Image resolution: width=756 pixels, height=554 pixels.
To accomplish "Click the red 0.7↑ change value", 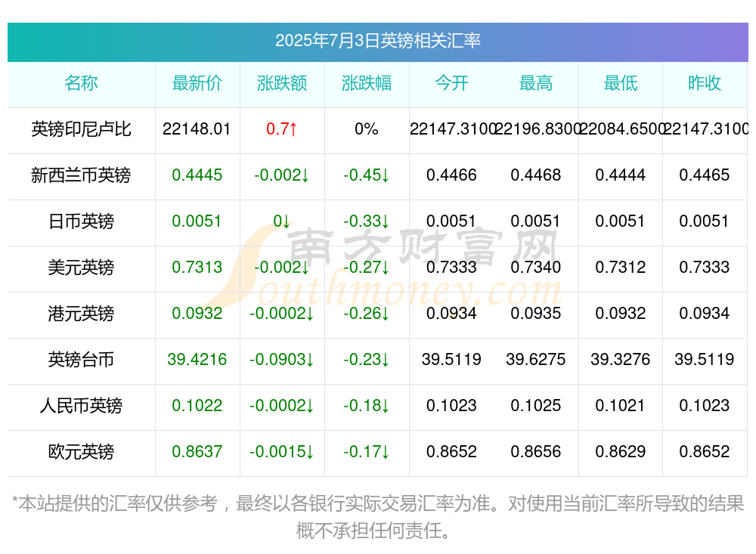I will tap(281, 128).
